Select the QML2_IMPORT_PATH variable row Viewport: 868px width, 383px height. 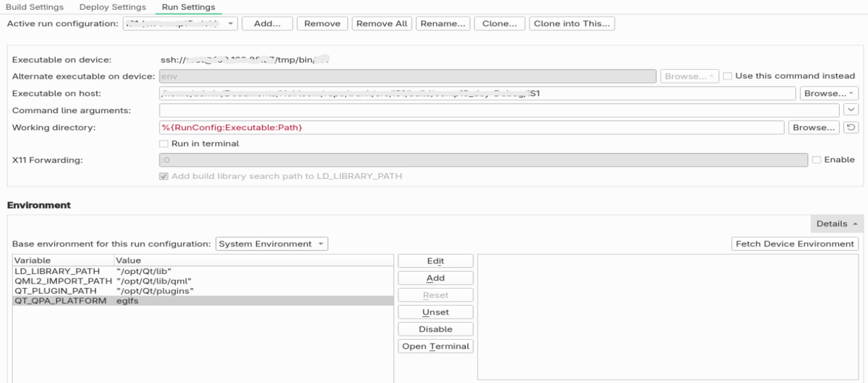coord(63,281)
